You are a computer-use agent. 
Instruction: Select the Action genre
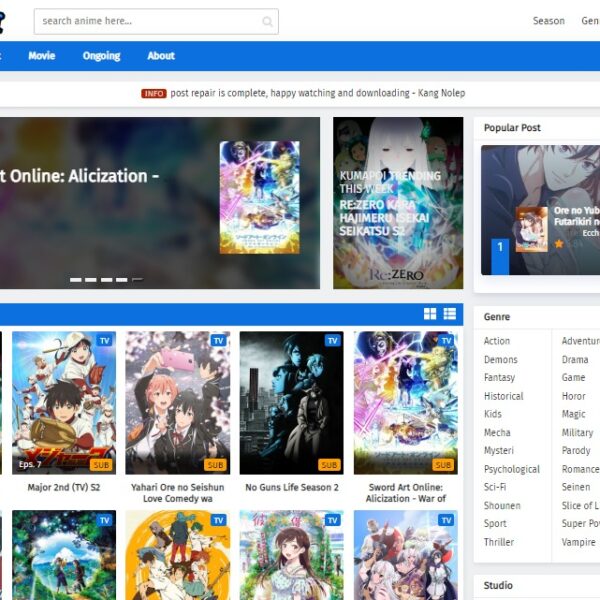click(497, 341)
